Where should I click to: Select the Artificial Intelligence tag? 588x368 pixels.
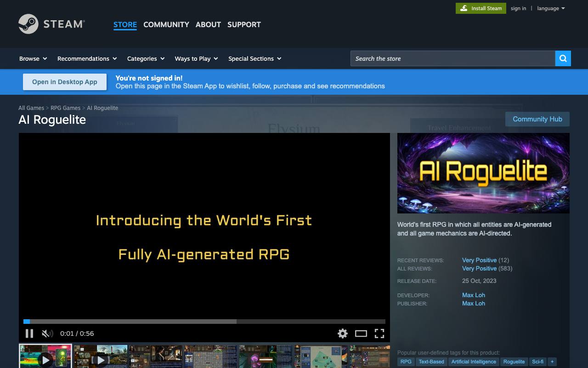474,362
